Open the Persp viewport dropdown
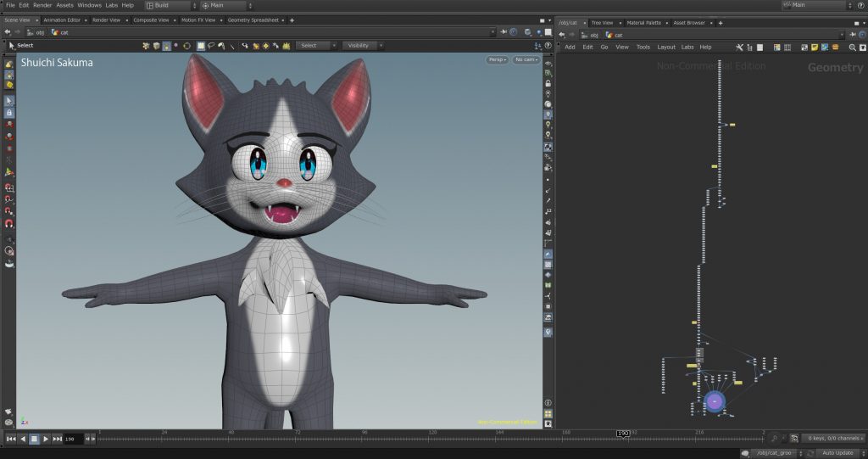The width and height of the screenshot is (868, 459). click(498, 60)
